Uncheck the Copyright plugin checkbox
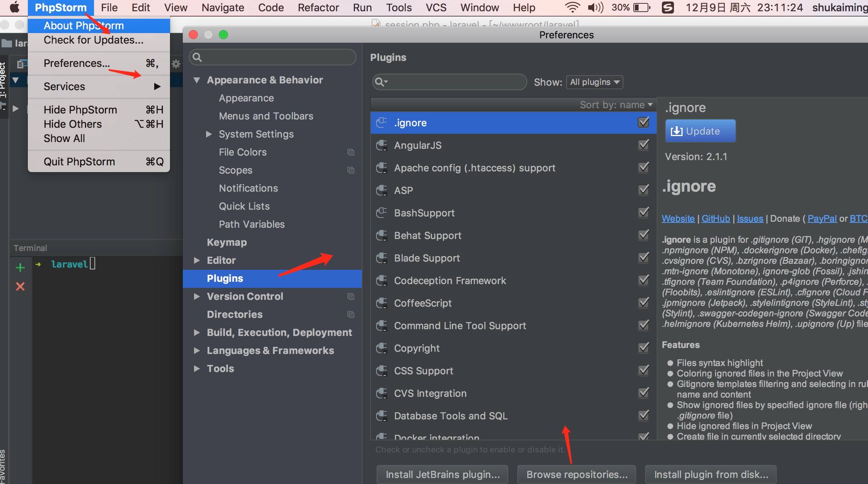This screenshot has height=484, width=868. point(643,348)
